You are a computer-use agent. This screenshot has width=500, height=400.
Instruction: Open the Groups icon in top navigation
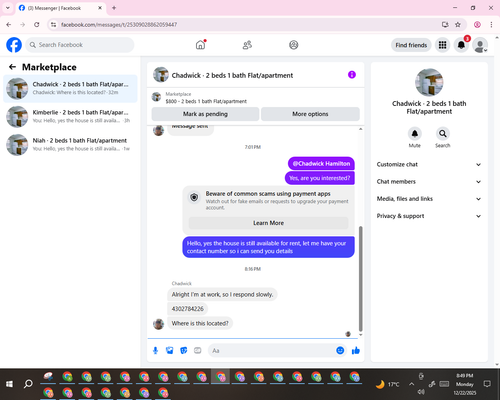coord(293,45)
